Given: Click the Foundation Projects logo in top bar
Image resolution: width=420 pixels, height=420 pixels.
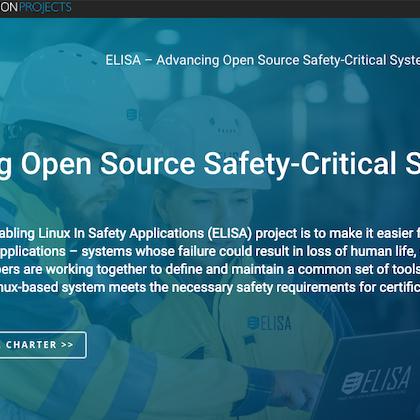Looking at the screenshot, I should coord(35,7).
